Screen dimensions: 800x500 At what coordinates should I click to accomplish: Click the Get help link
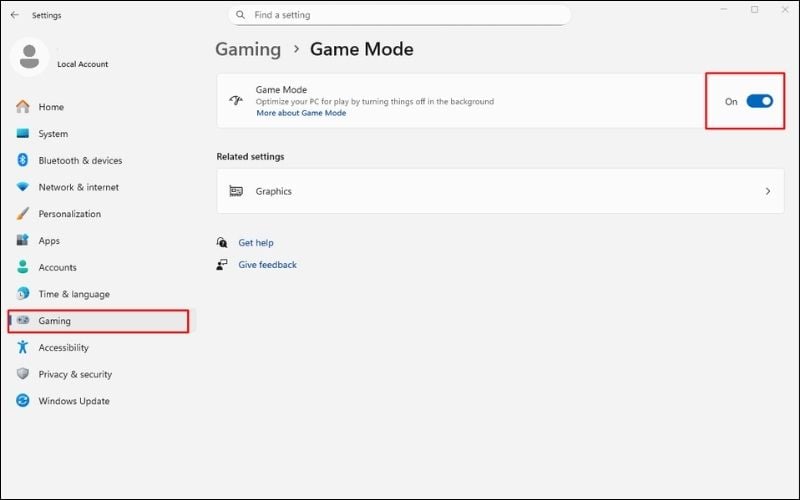click(256, 242)
